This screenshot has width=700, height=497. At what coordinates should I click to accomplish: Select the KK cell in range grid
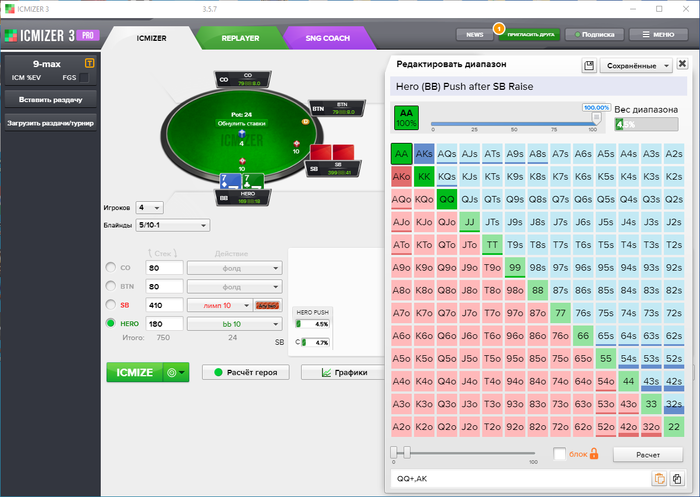[424, 176]
